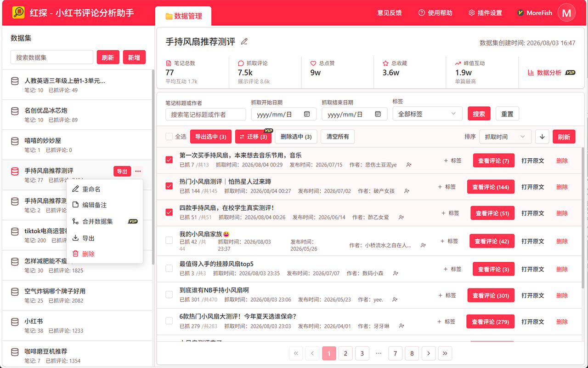Click database icon of 小红书 dataset
This screenshot has width=588, height=368.
click(x=15, y=322)
